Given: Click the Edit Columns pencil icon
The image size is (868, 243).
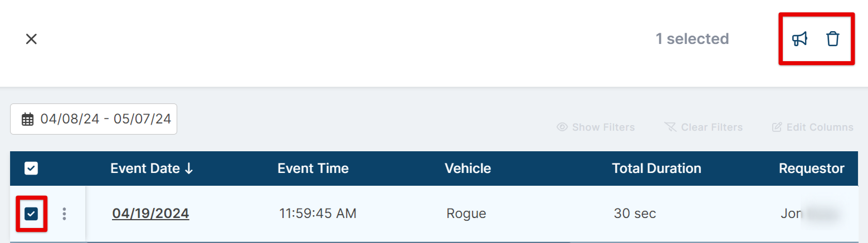Looking at the screenshot, I should (777, 127).
